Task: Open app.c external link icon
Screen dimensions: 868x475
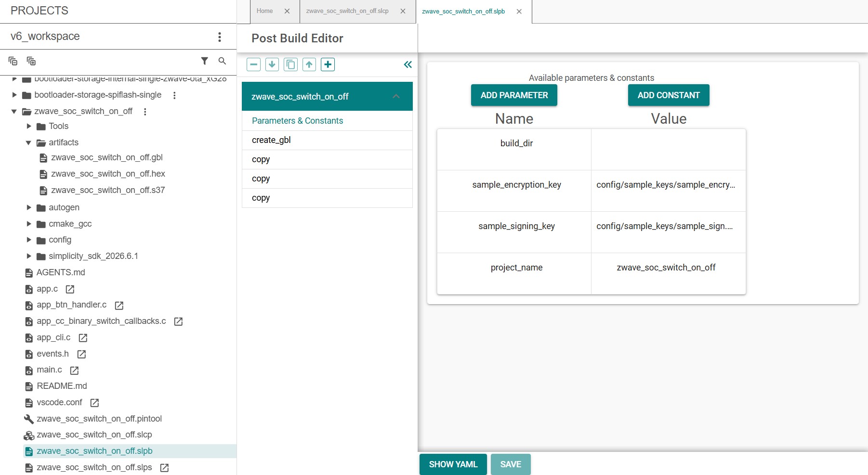Action: pyautogui.click(x=70, y=289)
